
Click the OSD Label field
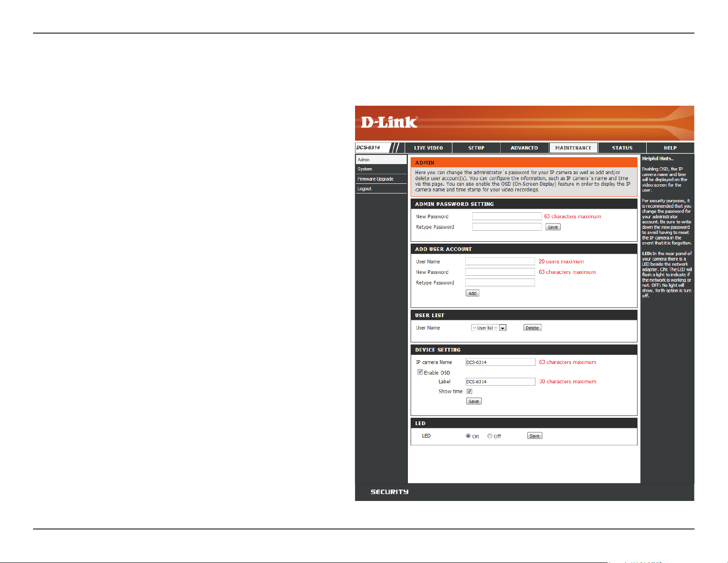pyautogui.click(x=500, y=381)
